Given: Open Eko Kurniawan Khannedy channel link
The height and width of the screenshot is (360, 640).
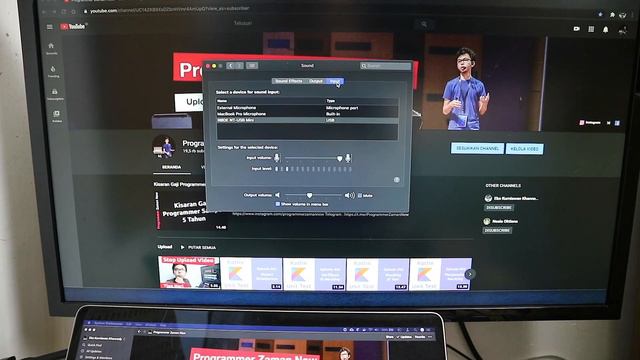Looking at the screenshot, I should [x=516, y=198].
